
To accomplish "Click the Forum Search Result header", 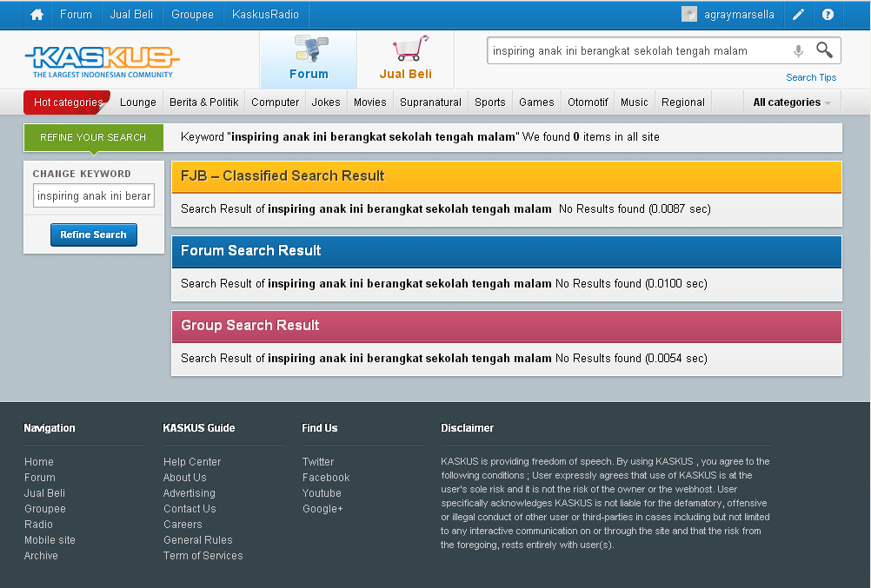I will pos(507,251).
